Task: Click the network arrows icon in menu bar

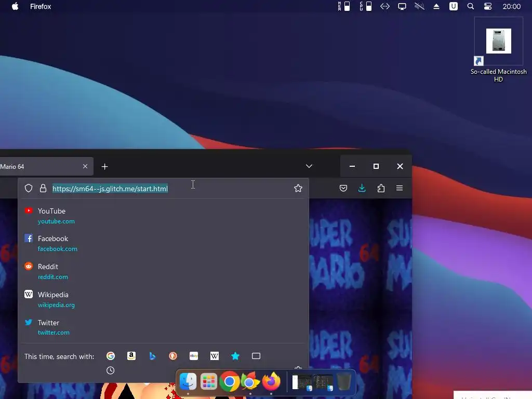Action: coord(385,6)
